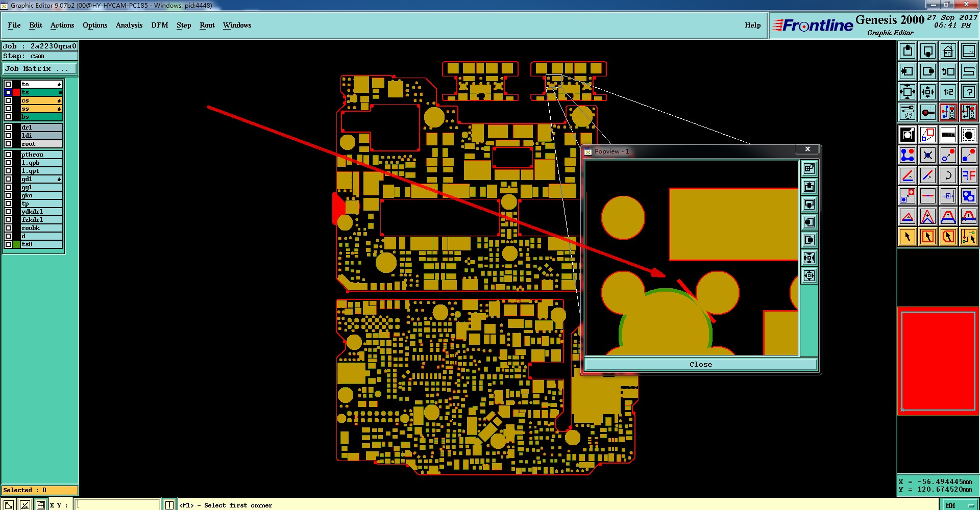Click the pan up icon in main toolbar
This screenshot has height=510, width=980.
[908, 51]
